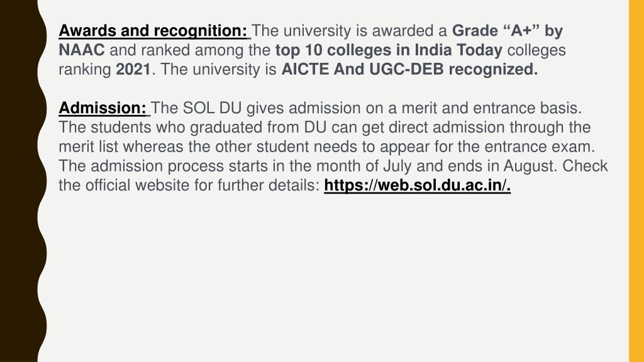Click the word July in the text
This screenshot has width=644, height=362.
pos(397,166)
